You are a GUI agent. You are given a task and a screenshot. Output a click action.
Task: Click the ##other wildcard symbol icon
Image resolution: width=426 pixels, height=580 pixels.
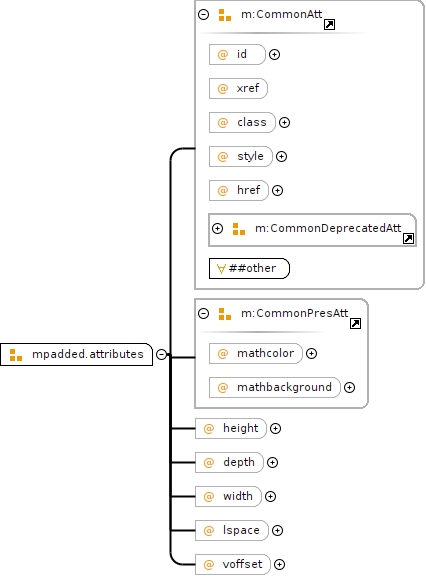point(221,269)
